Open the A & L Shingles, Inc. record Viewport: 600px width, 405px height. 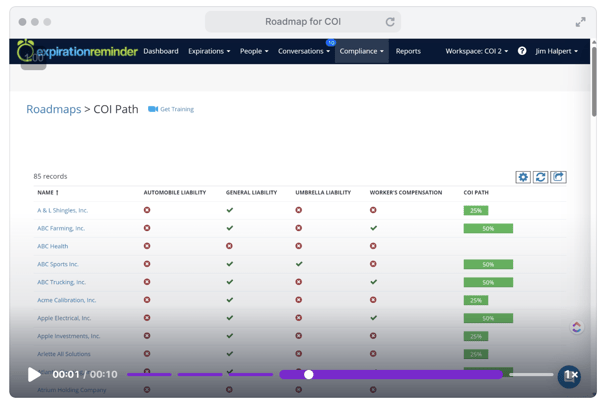62,210
